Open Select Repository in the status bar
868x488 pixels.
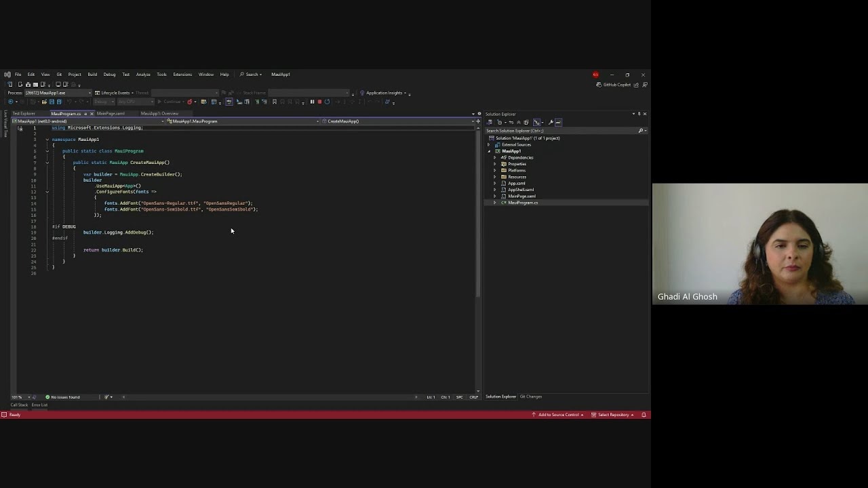coord(611,414)
